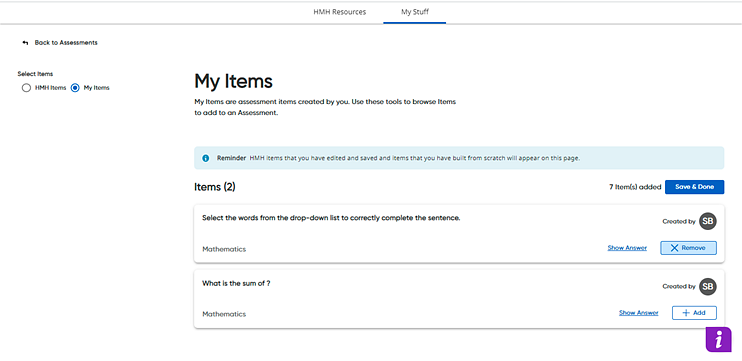Select the My Items radio button
This screenshot has height=361, width=742.
(x=75, y=88)
